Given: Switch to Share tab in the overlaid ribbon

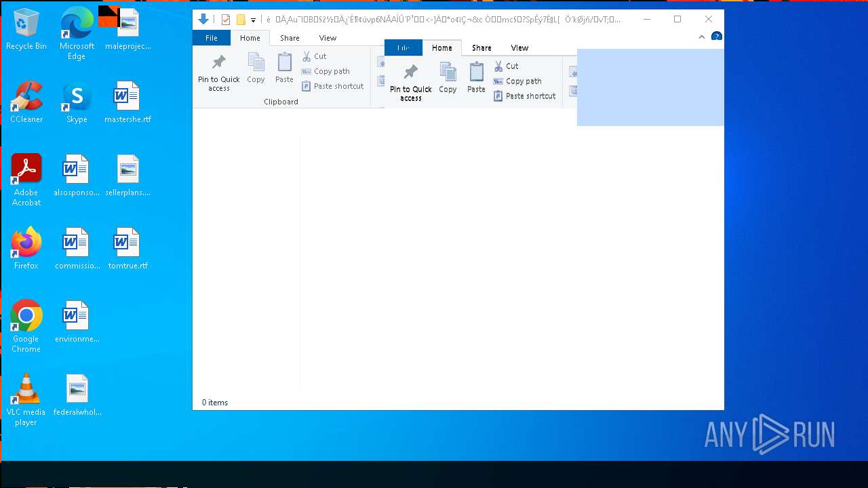Looking at the screenshot, I should click(x=481, y=47).
